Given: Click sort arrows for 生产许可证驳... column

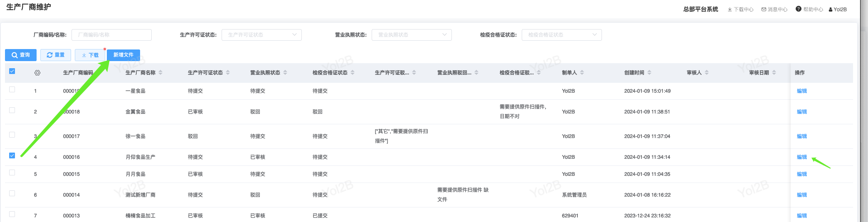Looking at the screenshot, I should pyautogui.click(x=414, y=73).
